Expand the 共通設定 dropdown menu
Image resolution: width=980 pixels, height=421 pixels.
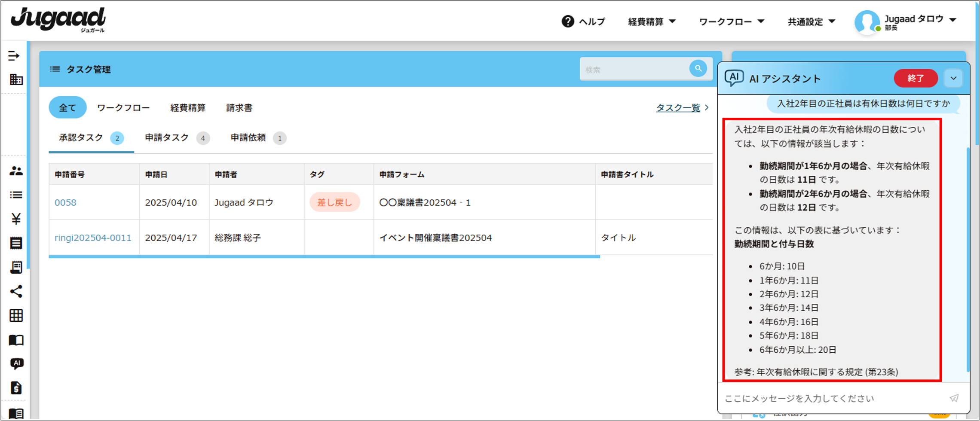[811, 21]
